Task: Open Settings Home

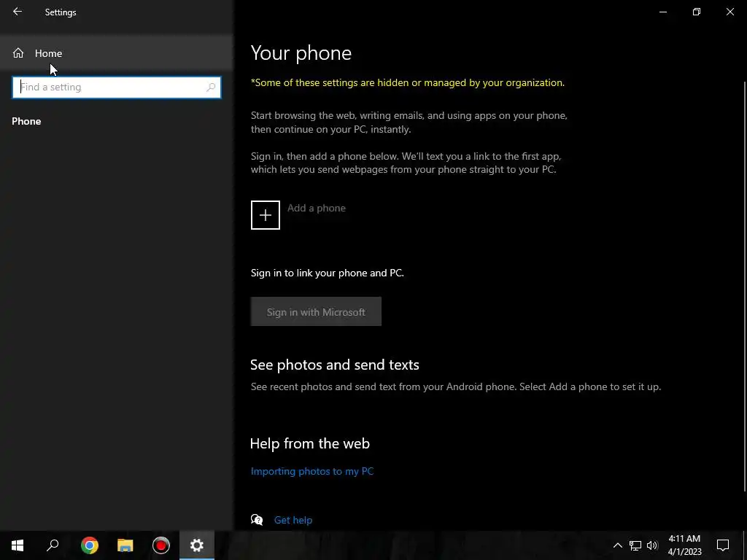Action: 116,52
